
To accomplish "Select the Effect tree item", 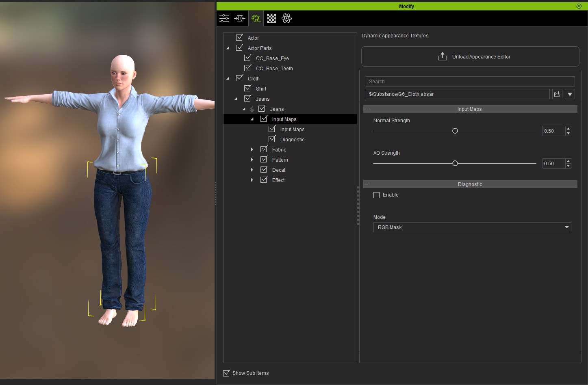I will 278,180.
